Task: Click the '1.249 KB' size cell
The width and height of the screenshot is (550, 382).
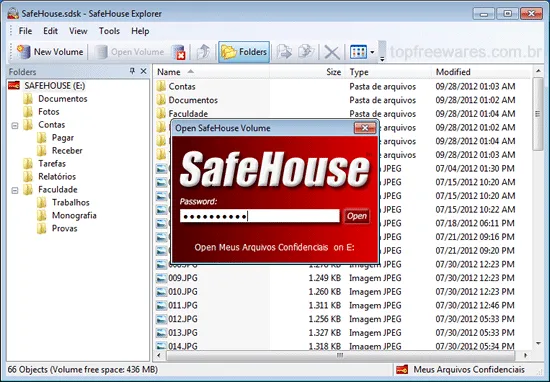Action: (x=324, y=278)
